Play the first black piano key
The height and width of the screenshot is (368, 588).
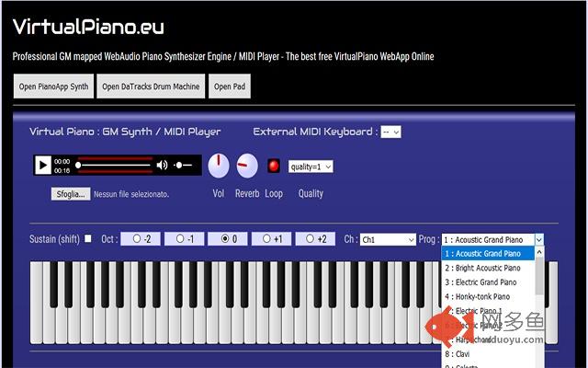click(x=53, y=284)
